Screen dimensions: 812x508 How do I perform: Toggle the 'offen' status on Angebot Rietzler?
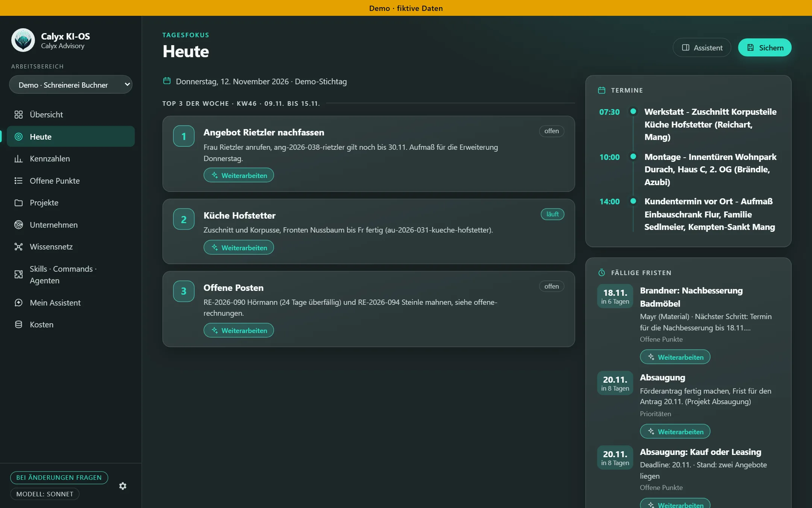pos(551,131)
